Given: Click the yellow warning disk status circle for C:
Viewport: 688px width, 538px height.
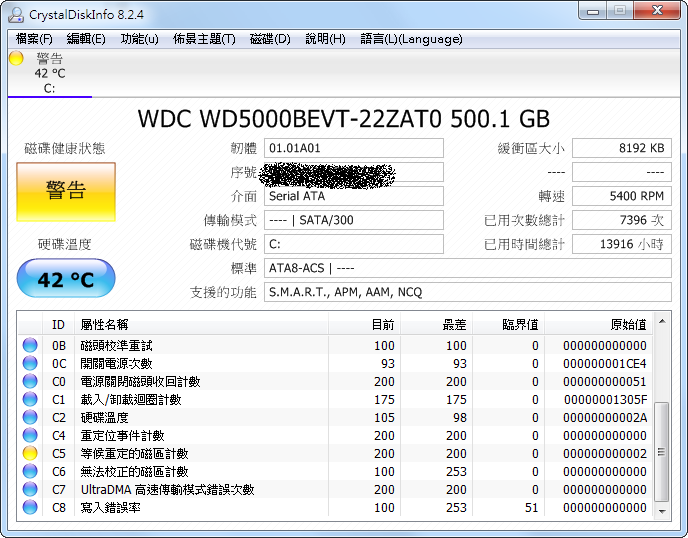Looking at the screenshot, I should [16, 58].
